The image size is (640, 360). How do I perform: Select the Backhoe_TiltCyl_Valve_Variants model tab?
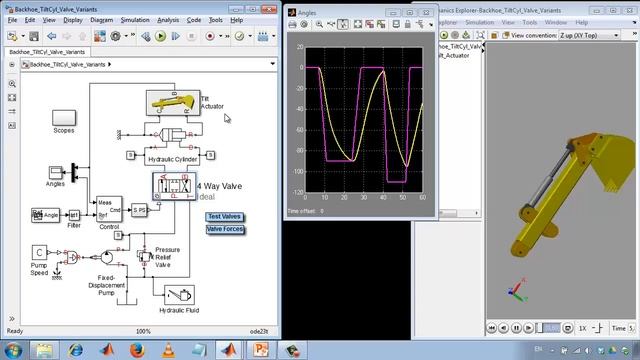(x=47, y=52)
